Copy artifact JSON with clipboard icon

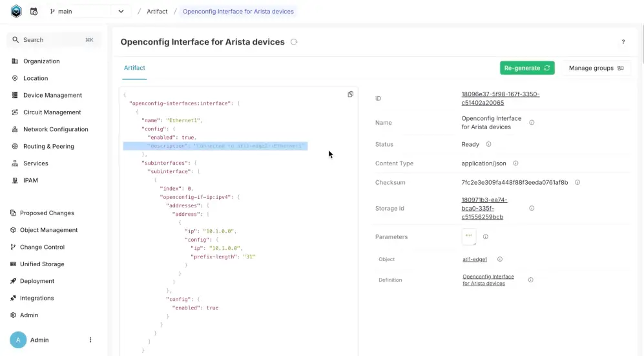click(x=350, y=94)
